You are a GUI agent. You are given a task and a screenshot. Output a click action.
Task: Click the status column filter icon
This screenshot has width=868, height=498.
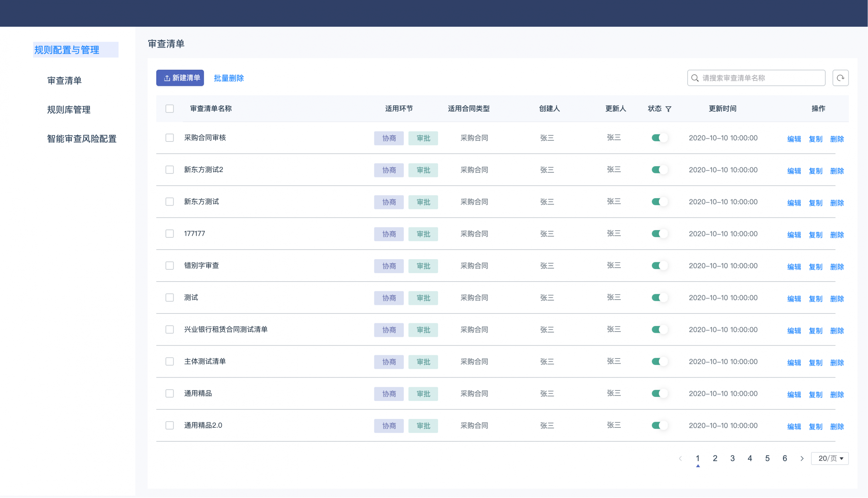[x=668, y=109]
